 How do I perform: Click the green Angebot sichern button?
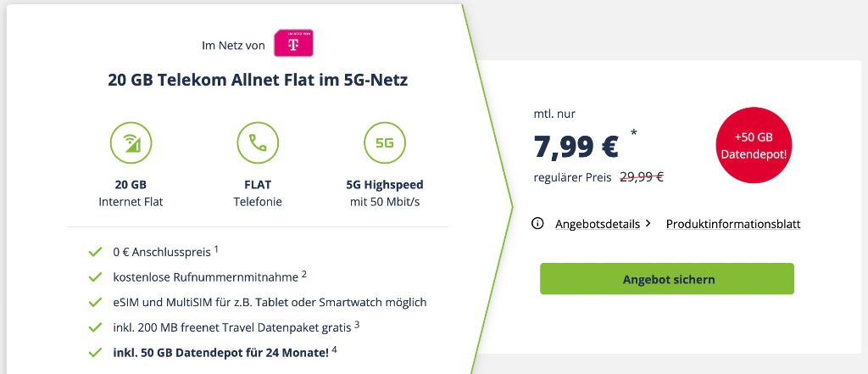[x=667, y=279]
